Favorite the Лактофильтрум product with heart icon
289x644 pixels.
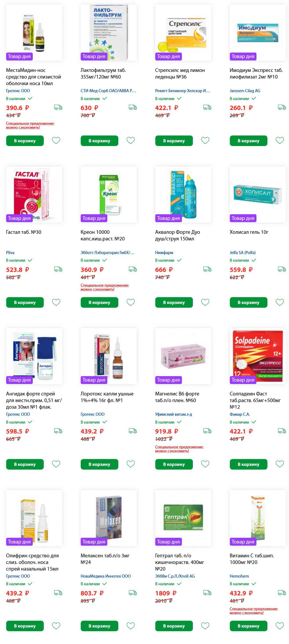click(130, 141)
